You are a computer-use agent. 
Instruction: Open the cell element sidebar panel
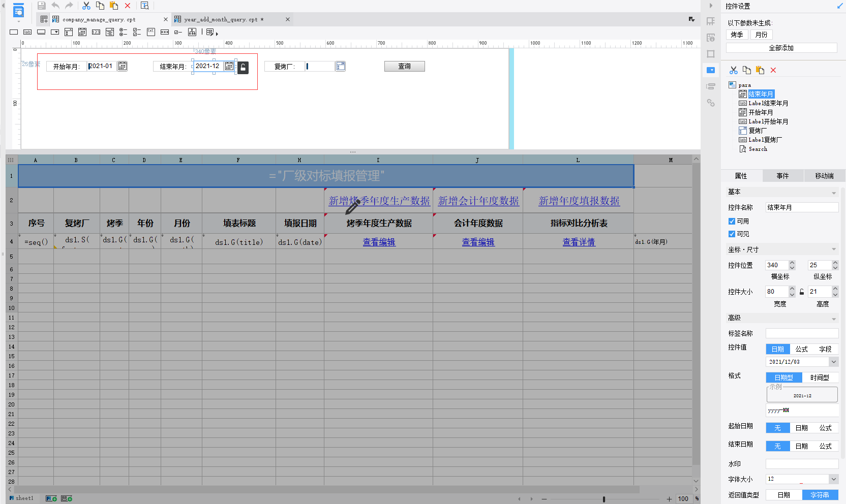click(x=711, y=21)
